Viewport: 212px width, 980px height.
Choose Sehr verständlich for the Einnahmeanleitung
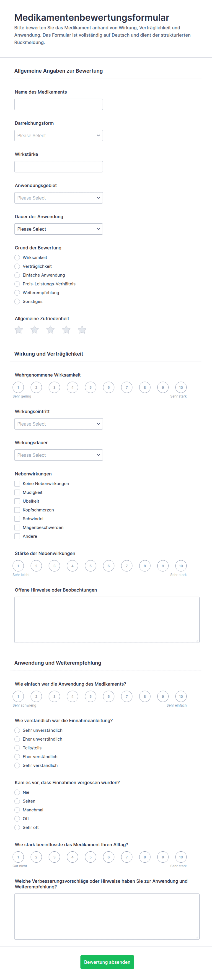click(17, 765)
